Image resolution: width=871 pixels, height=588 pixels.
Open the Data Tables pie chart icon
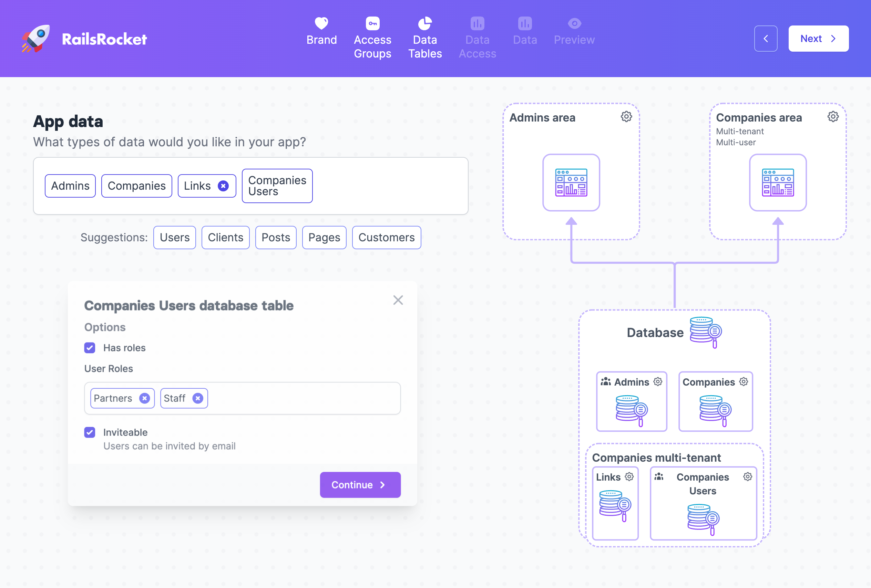click(x=425, y=23)
